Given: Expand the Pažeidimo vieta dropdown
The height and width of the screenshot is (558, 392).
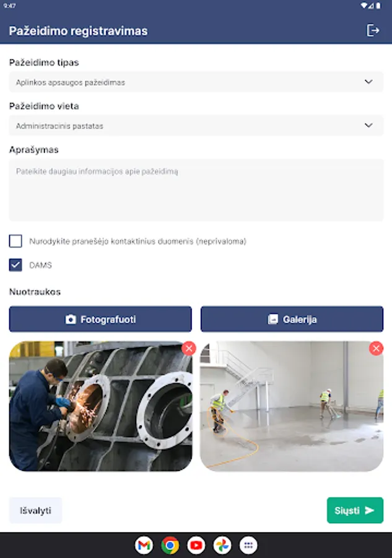Looking at the screenshot, I should coord(196,126).
